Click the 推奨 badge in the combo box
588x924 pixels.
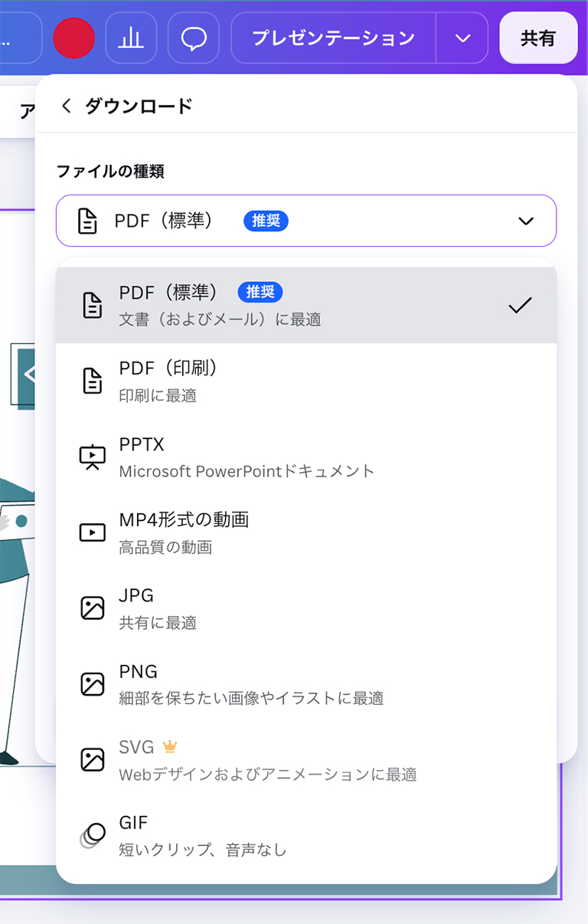(266, 221)
